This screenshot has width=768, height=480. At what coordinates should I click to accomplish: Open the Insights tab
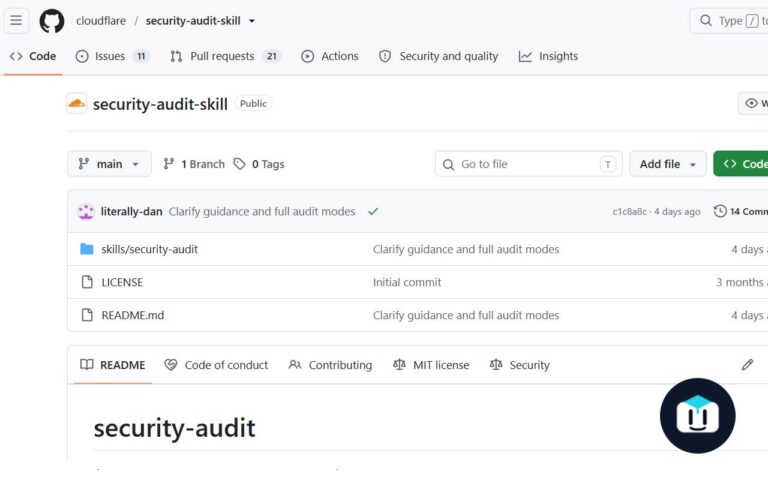pyautogui.click(x=548, y=56)
